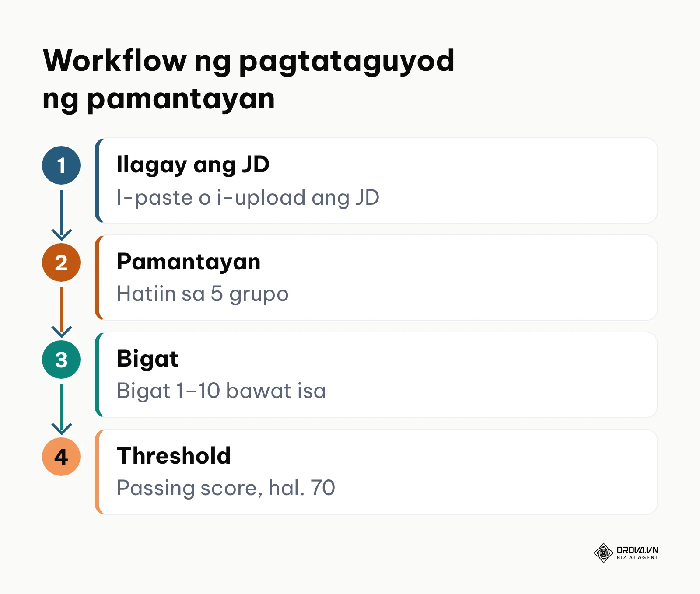Select the "Threshold" step title

174,456
